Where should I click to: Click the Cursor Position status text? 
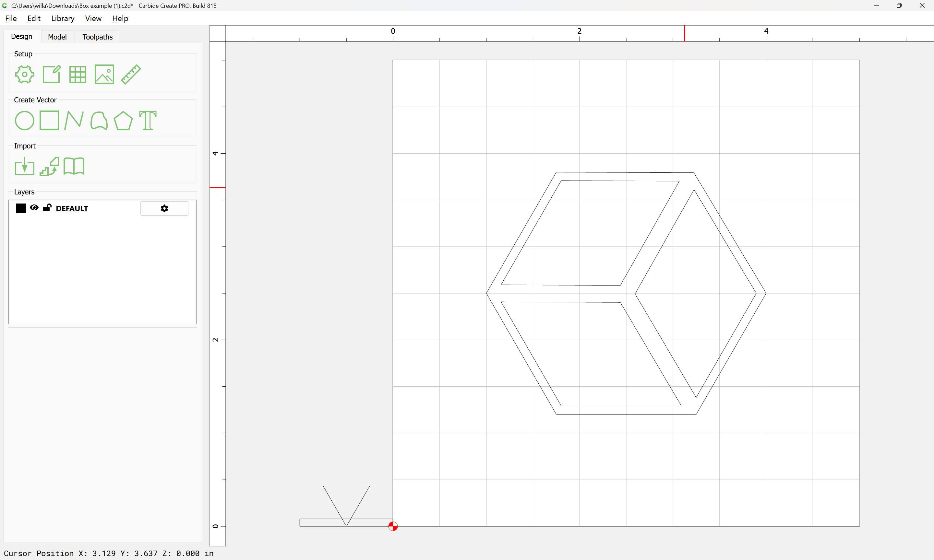(109, 553)
